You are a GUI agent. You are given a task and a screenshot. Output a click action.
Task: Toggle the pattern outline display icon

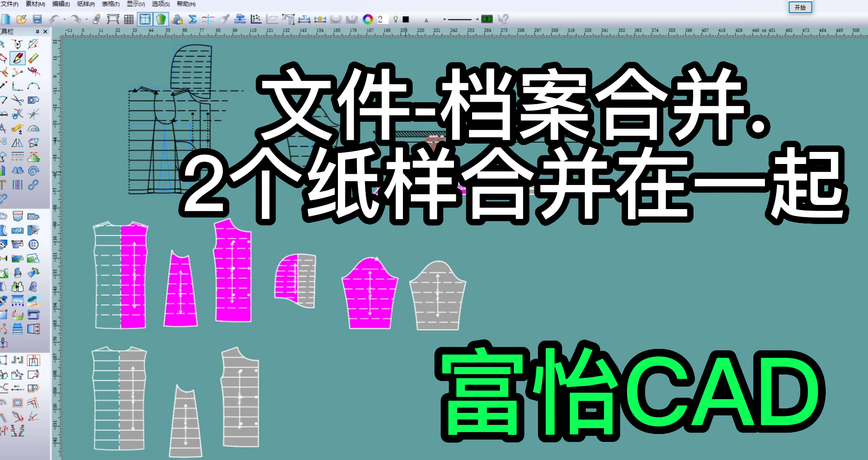point(145,19)
